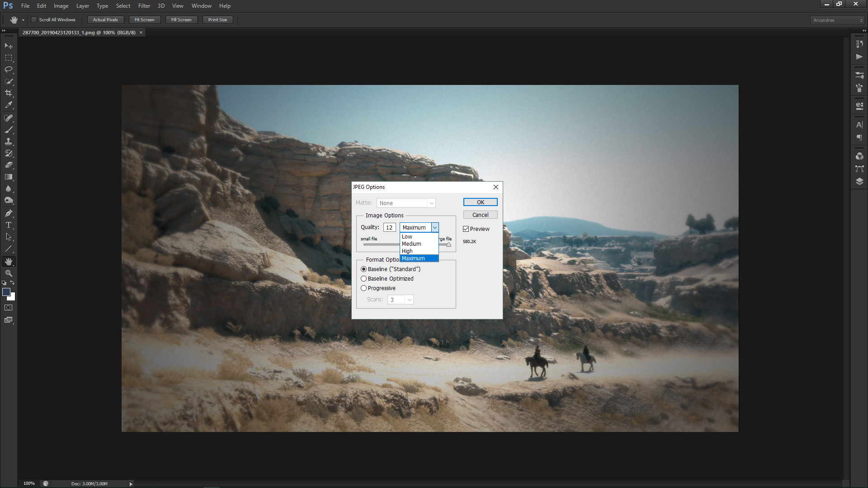This screenshot has width=868, height=488.
Task: Select the Eyedropper tool
Action: (9, 105)
